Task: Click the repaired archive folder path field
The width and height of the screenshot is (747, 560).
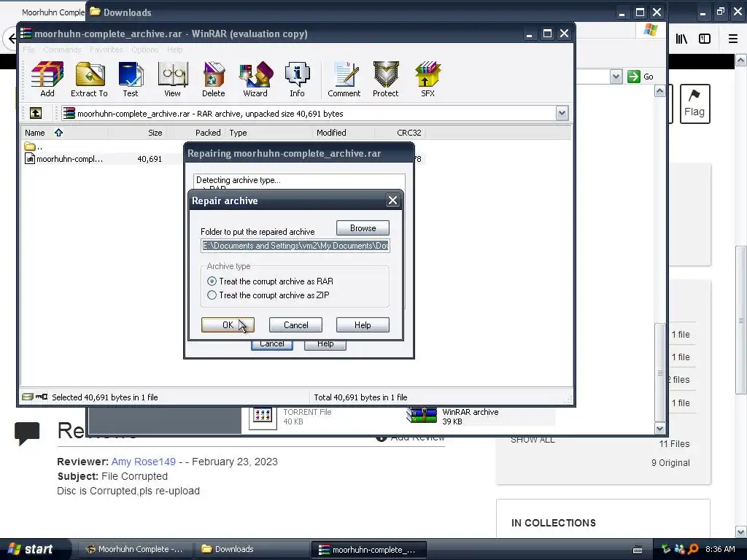Action: point(295,246)
